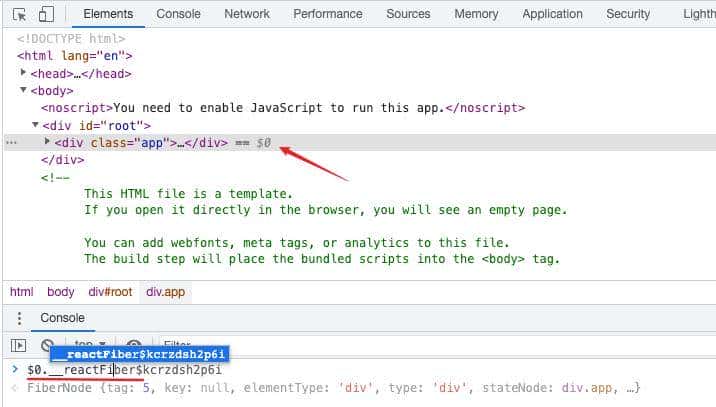Expand the div class="app" node
Viewport: 716px width, 407px height.
(48, 143)
